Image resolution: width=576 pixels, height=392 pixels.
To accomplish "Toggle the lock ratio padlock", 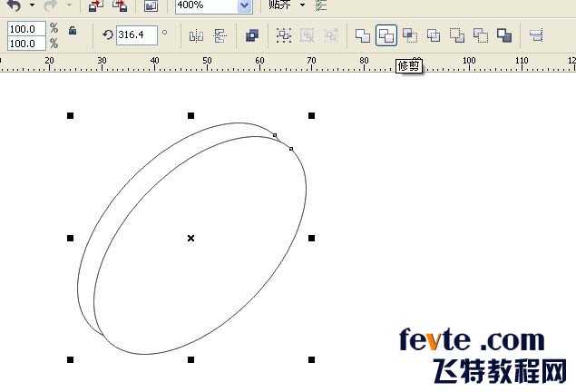I will pyautogui.click(x=73, y=30).
